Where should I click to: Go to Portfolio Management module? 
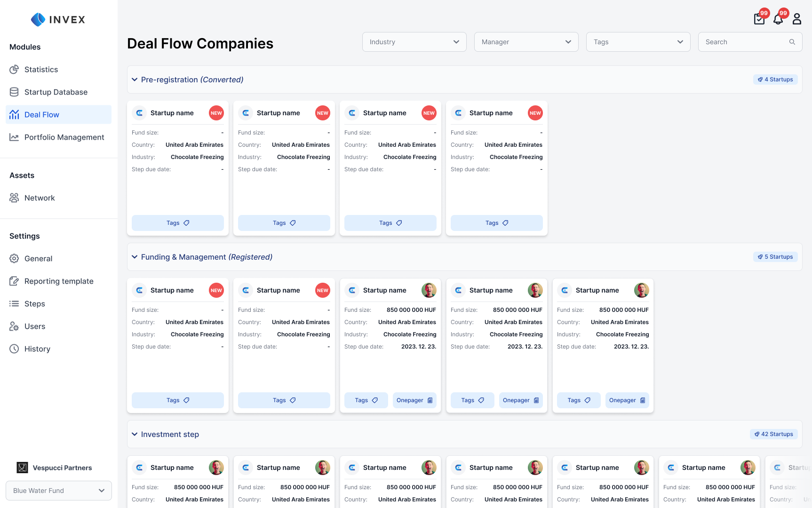(x=64, y=137)
